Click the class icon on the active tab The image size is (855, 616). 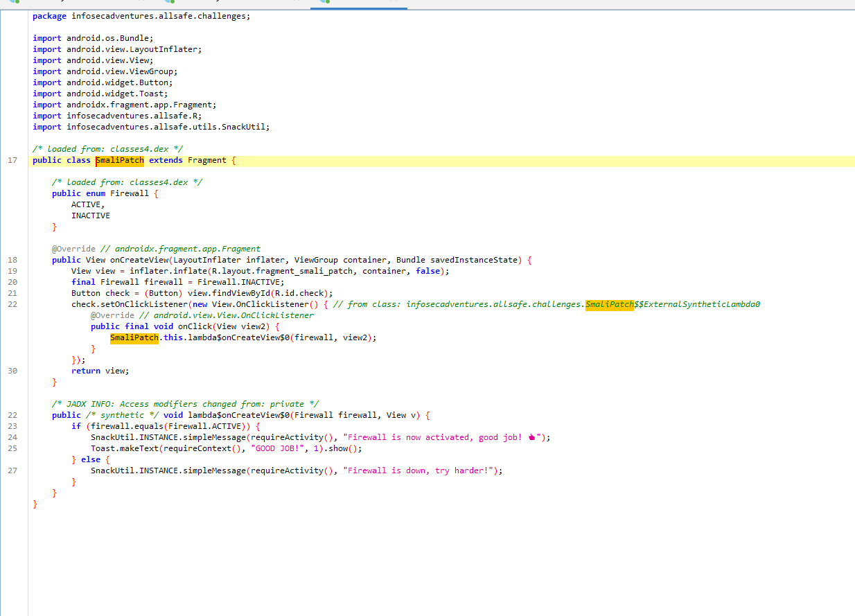pos(325,2)
